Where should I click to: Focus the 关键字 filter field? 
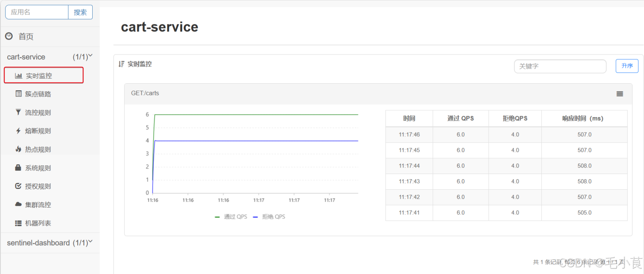click(x=560, y=66)
